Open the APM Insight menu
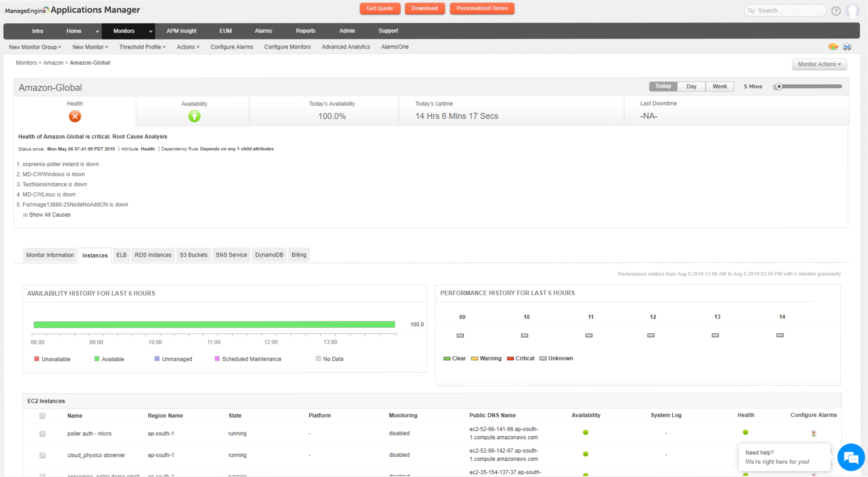The width and height of the screenshot is (868, 477). [x=182, y=31]
